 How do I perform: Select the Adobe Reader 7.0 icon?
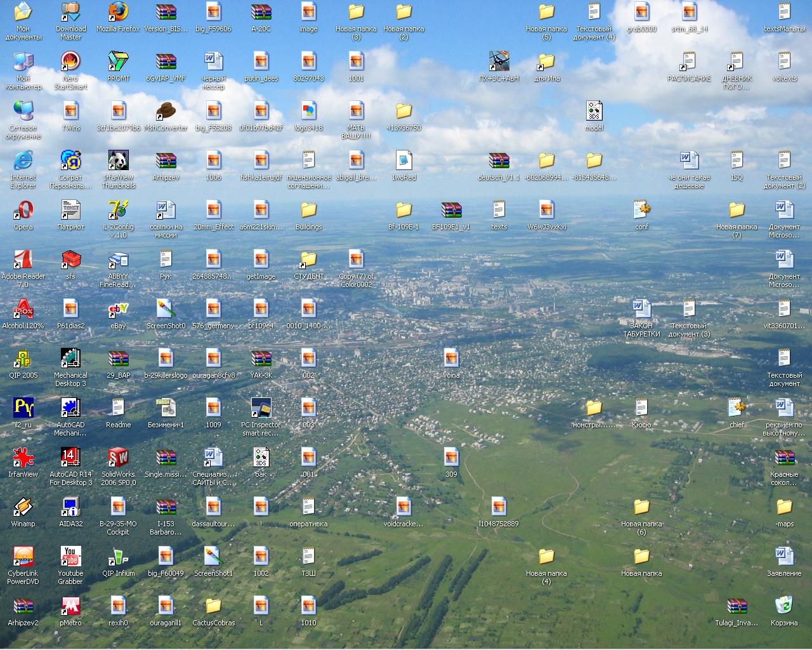(x=23, y=260)
